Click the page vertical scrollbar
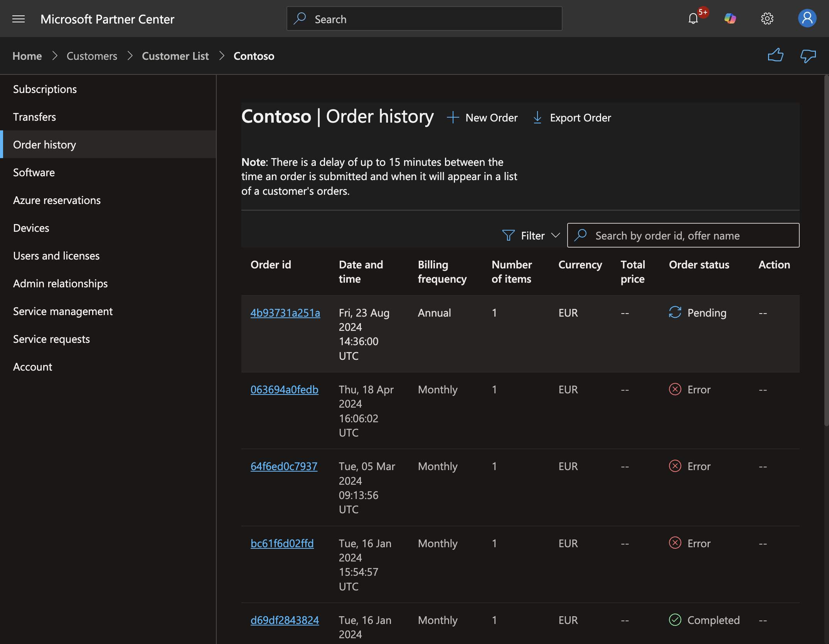The height and width of the screenshot is (644, 829). point(826,251)
